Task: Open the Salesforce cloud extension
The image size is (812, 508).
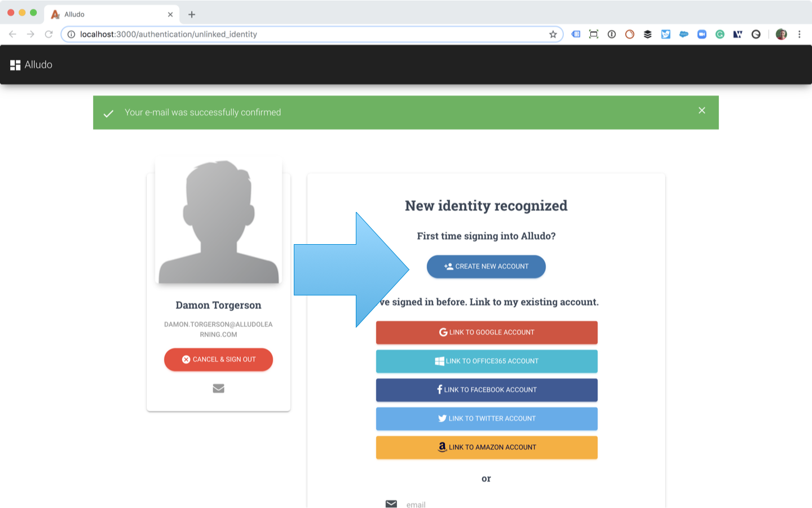Action: (x=684, y=34)
